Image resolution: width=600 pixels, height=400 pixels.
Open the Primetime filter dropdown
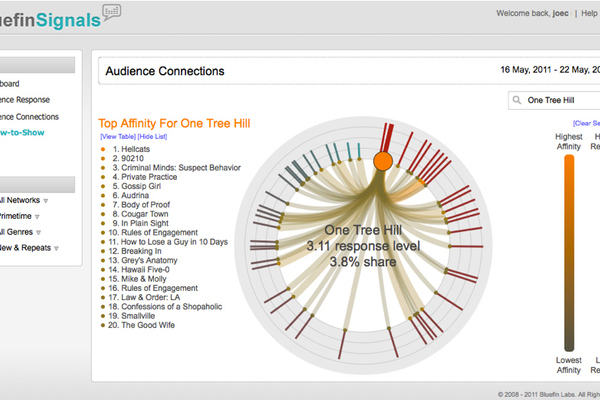point(20,216)
